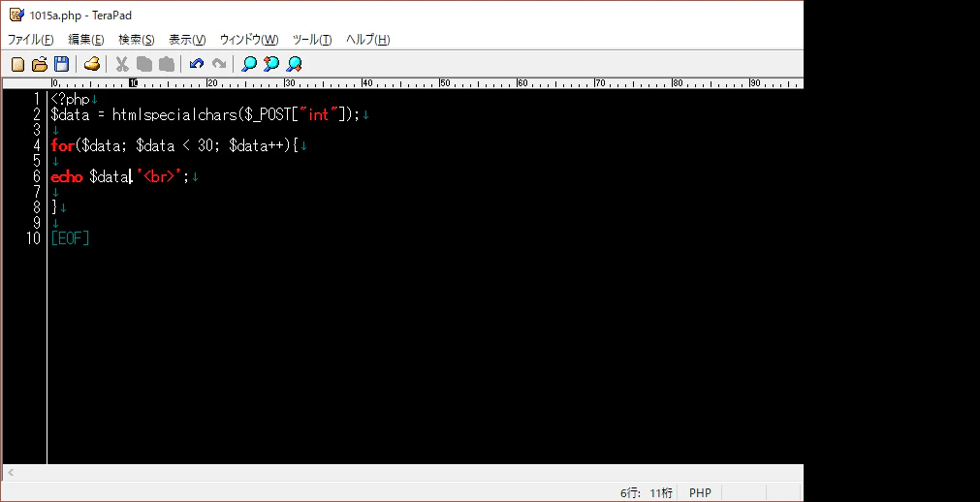The image size is (980, 502).
Task: Click the Copy toolbar icon
Action: [x=144, y=64]
